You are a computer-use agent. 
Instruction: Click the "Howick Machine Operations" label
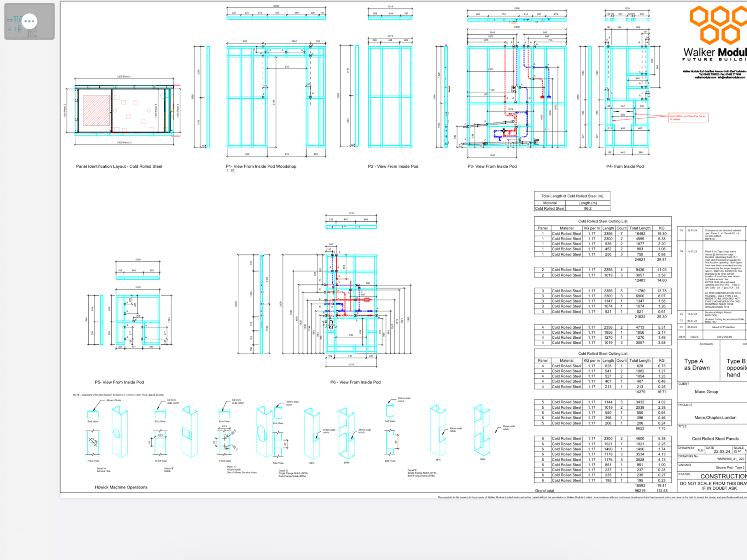point(121,487)
